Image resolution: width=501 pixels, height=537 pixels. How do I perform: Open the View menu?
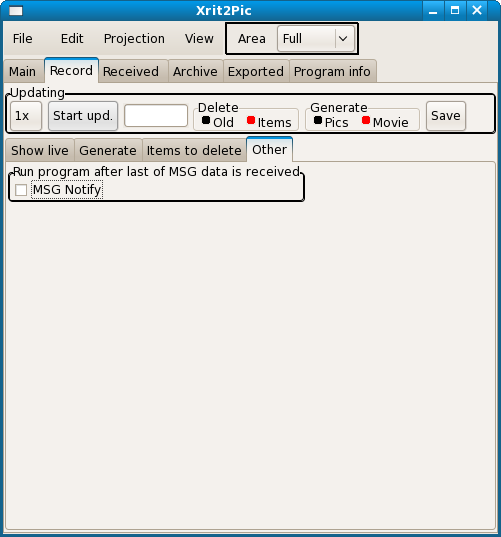(x=199, y=39)
